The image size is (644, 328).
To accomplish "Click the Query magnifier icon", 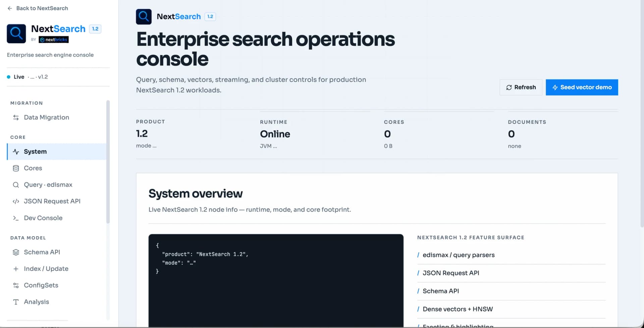I will pyautogui.click(x=16, y=185).
